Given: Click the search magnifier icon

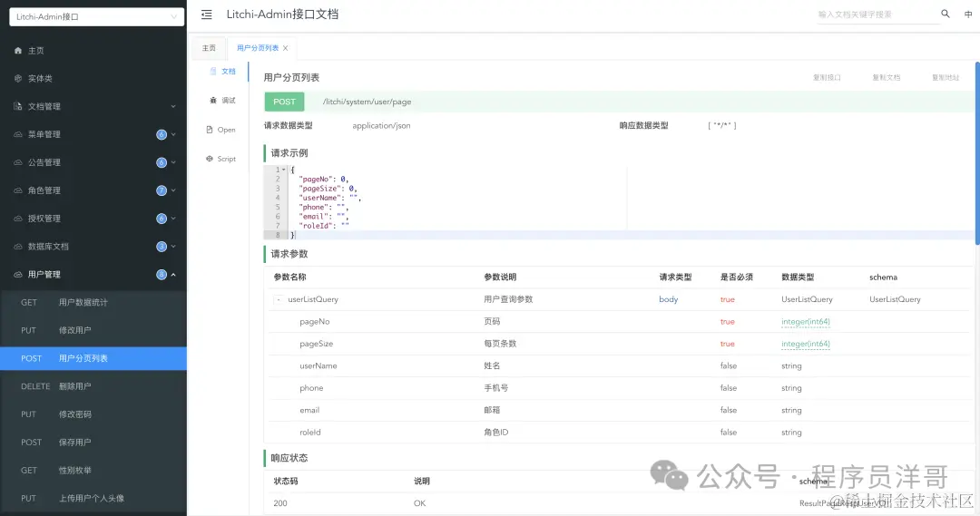Looking at the screenshot, I should coord(945,14).
